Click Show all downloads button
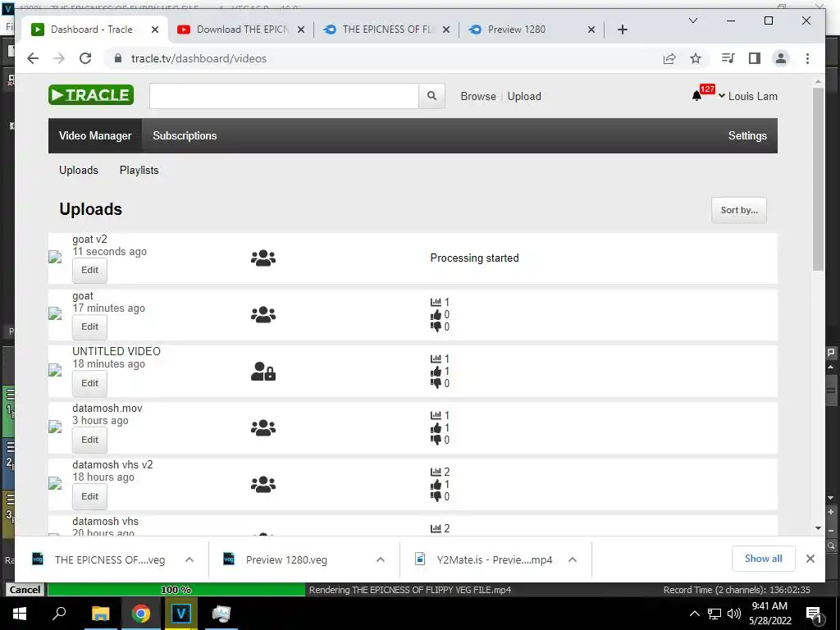 point(763,559)
